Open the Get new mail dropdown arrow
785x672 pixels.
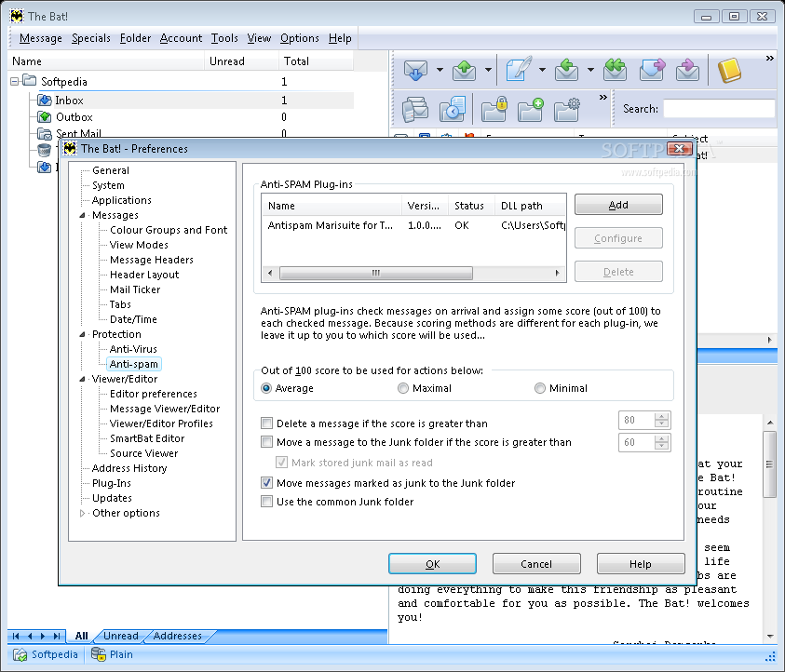[x=440, y=70]
